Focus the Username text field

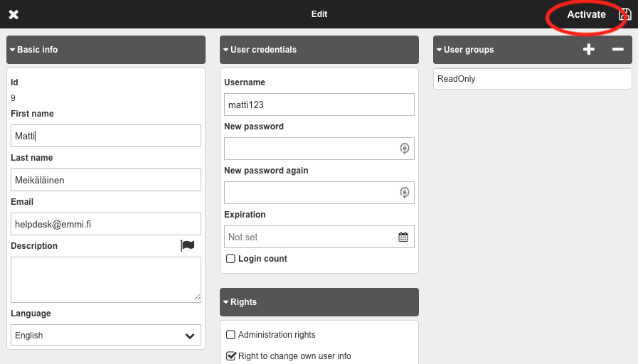(x=319, y=105)
